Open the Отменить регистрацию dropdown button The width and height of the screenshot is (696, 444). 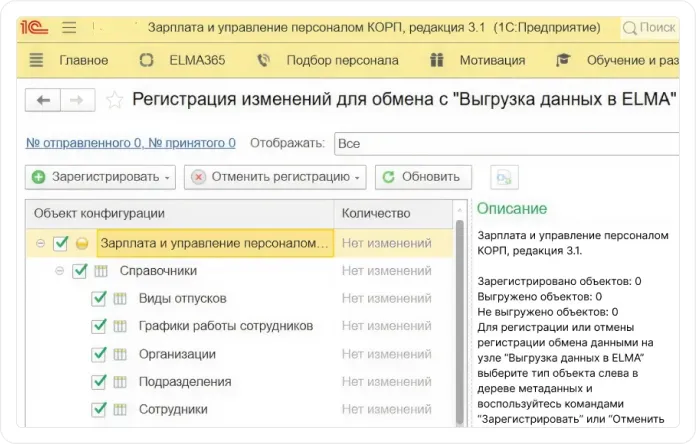[275, 177]
